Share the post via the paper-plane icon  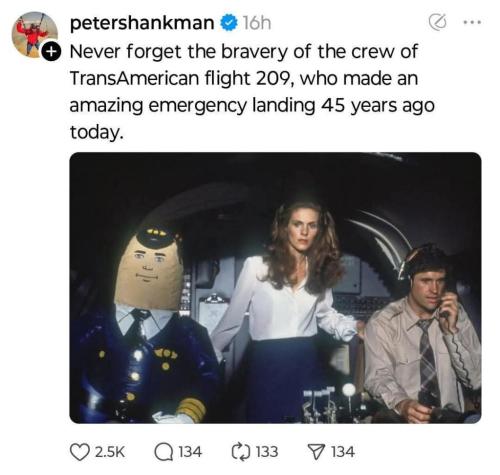[x=316, y=452]
